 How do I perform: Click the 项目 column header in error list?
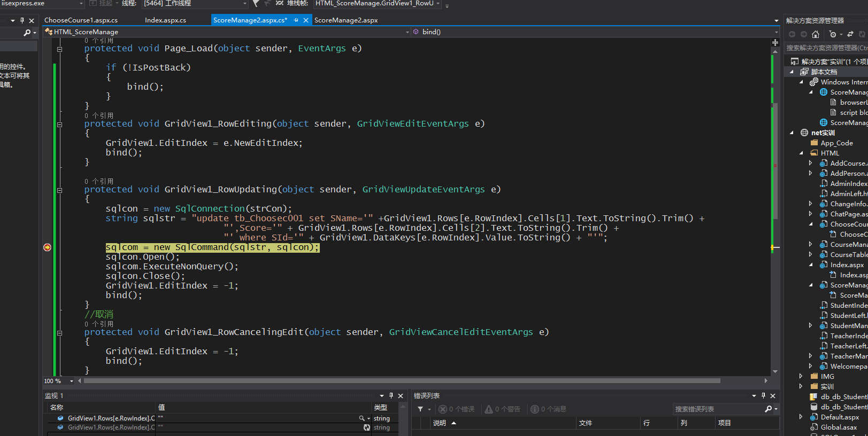point(746,423)
